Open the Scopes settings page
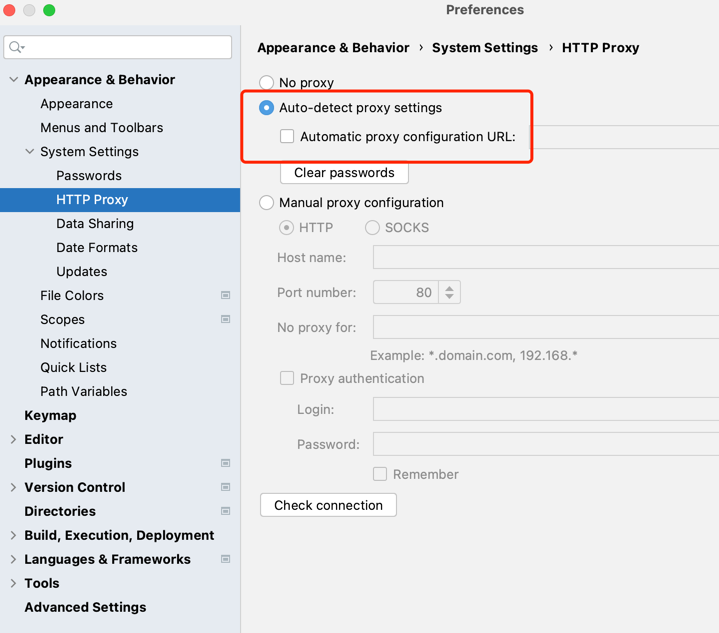This screenshot has width=719, height=633. click(62, 319)
